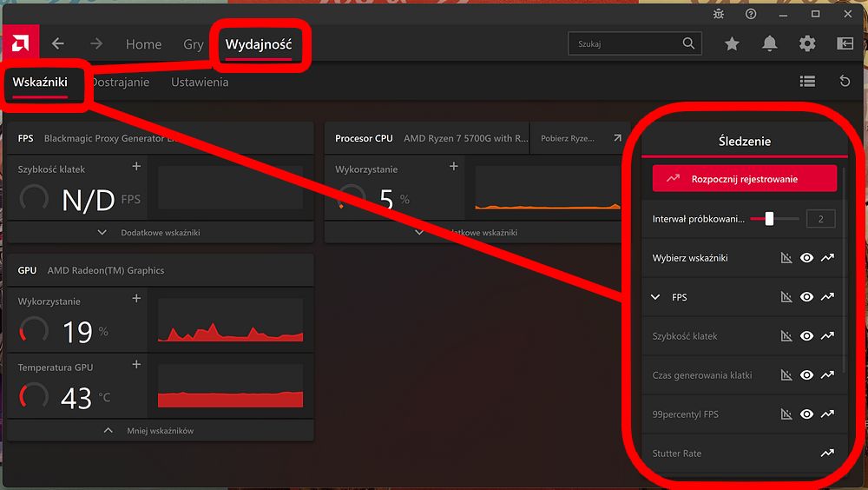The image size is (868, 490).
Task: Toggle eye visibility for FPS group
Action: pos(806,297)
